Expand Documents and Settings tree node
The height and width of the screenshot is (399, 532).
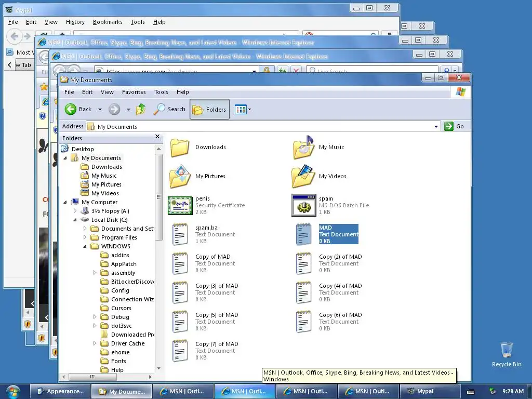85,229
